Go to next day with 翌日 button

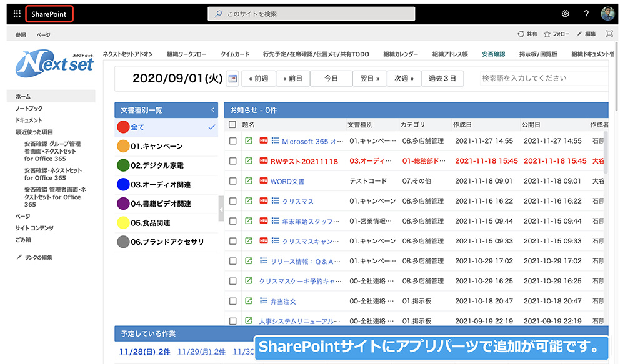369,79
